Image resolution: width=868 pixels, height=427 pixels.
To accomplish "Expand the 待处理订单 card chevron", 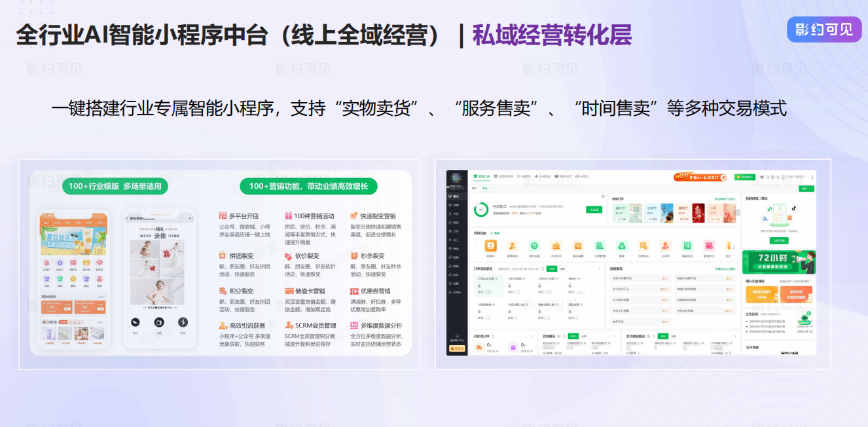I will pyautogui.click(x=532, y=336).
